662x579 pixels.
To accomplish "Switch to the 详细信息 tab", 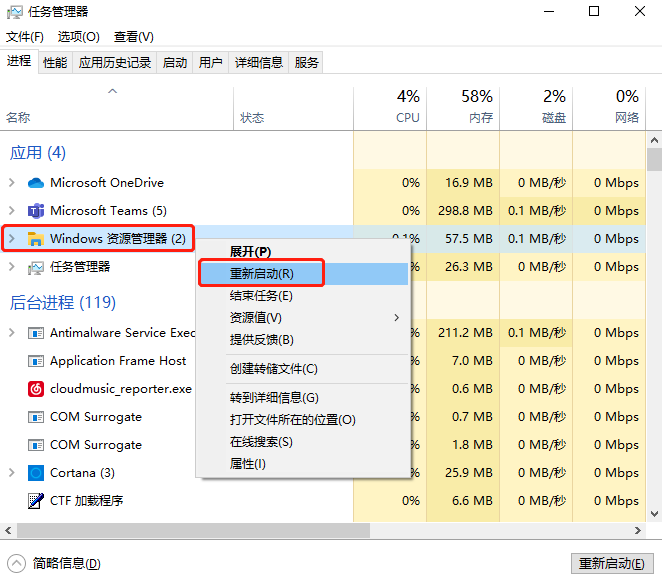I will coord(258,63).
